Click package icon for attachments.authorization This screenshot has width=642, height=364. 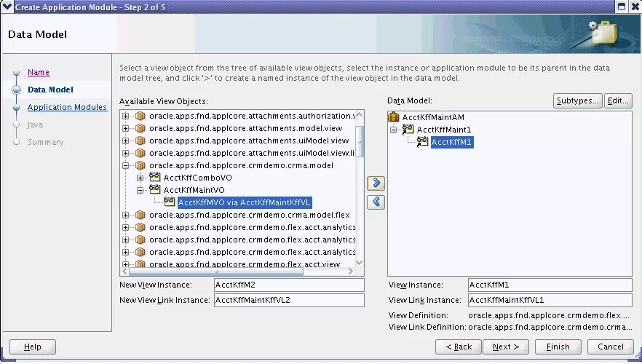pyautogui.click(x=140, y=116)
